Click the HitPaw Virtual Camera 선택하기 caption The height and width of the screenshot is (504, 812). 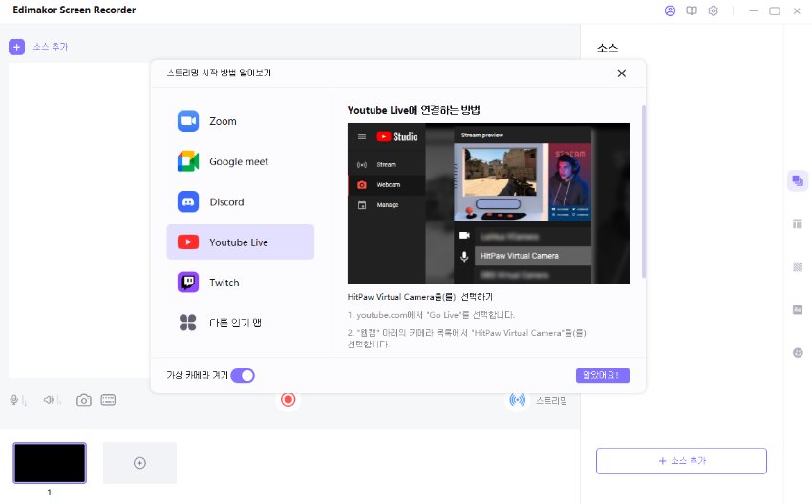coord(420,297)
